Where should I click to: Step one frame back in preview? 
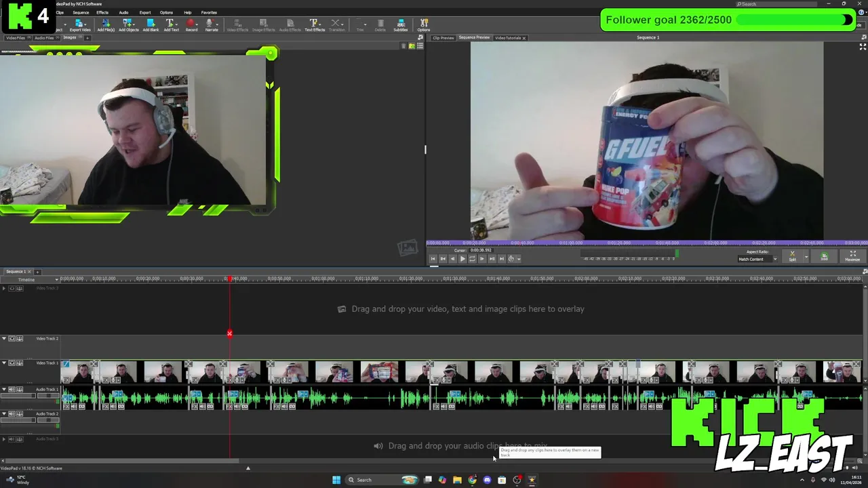[x=453, y=258]
